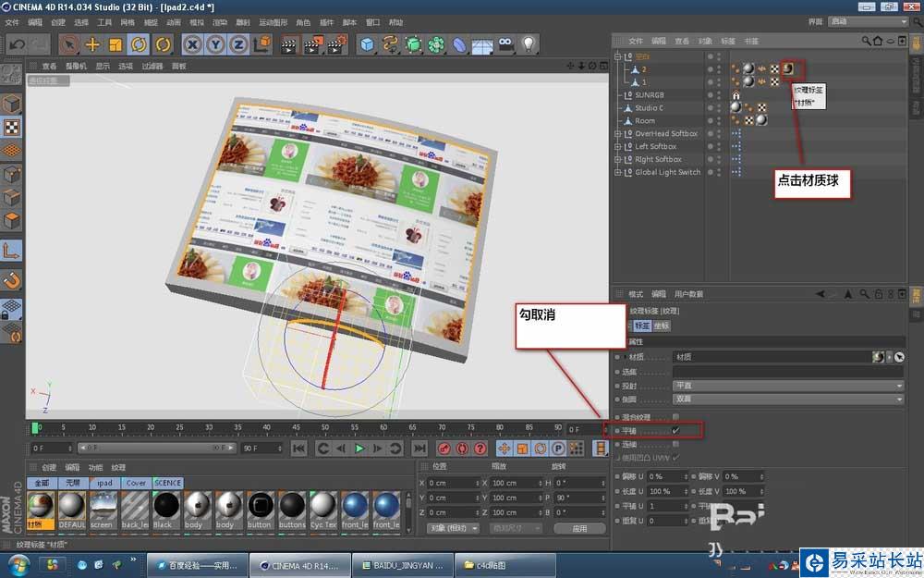The image size is (924, 578).
Task: Open the blue deformer capsule icon
Action: 459,44
